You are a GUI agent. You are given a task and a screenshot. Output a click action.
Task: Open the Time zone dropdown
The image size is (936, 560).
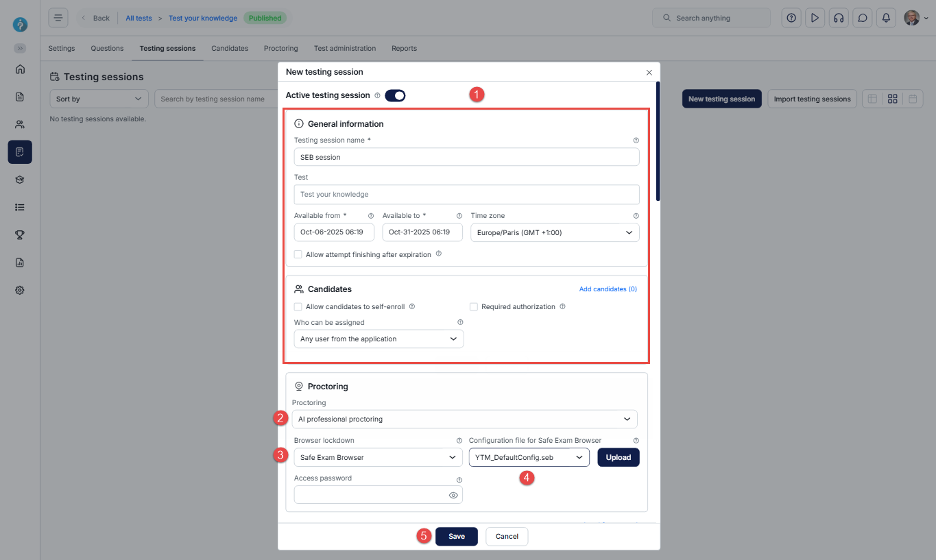click(555, 232)
